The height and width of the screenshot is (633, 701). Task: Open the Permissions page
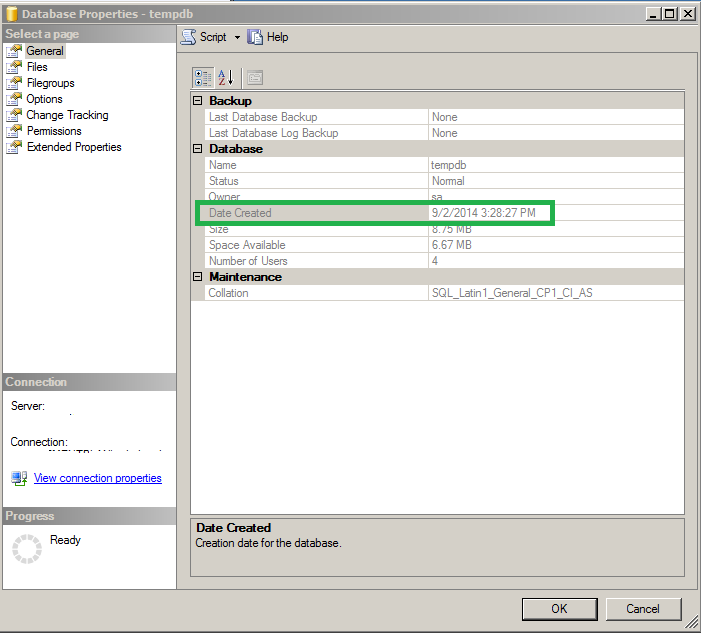(54, 131)
